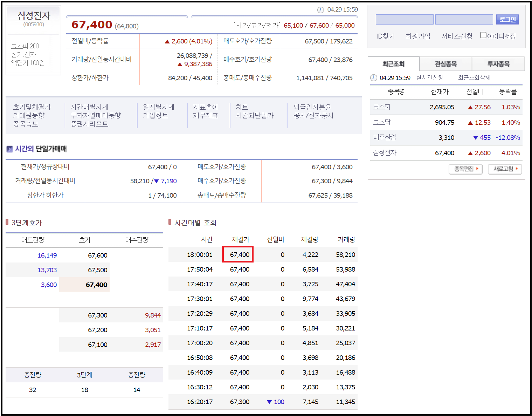Screen dimensions: 532x416
Task: Select 코스닥 row in recent list
Action: (x=446, y=122)
